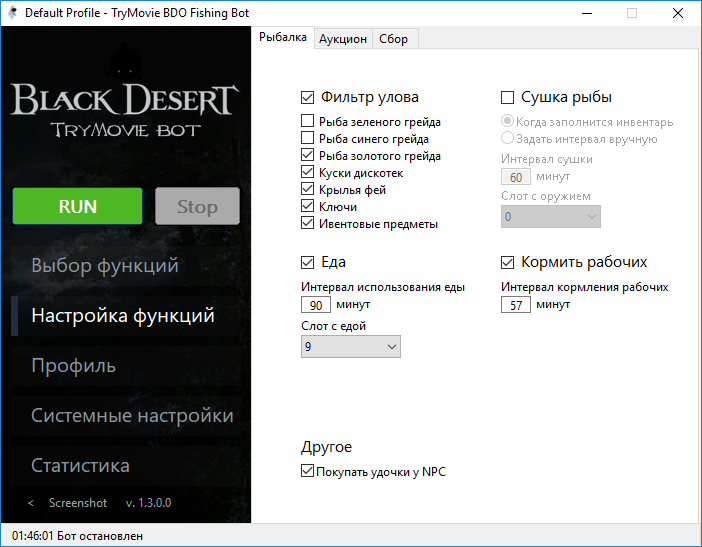Click the app icon in title bar

pos(13,13)
